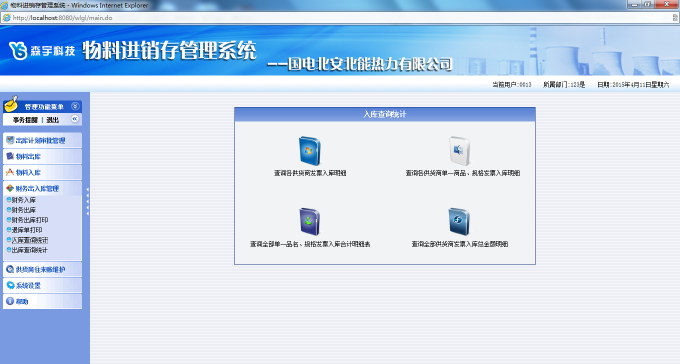Click the 入库查询统计 panel title
680x364 pixels.
(x=385, y=115)
